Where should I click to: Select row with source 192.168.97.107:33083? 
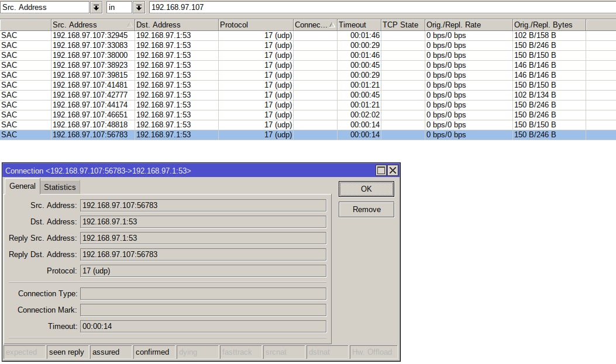(308, 45)
